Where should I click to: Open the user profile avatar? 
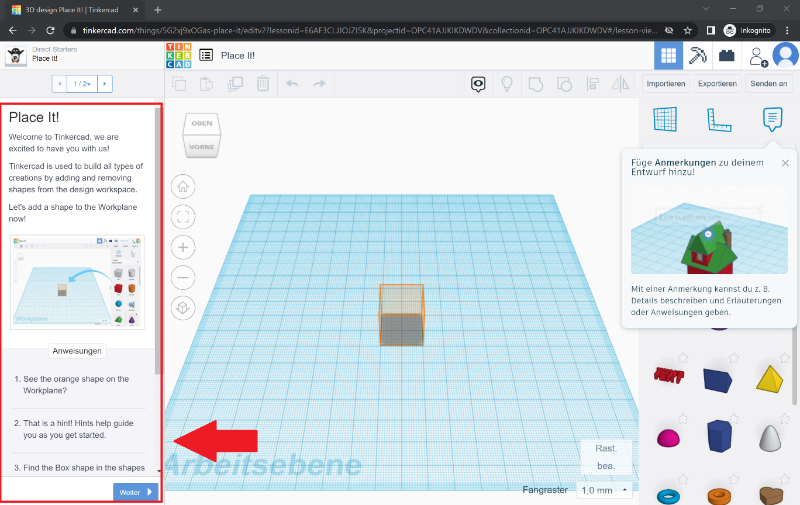(786, 55)
